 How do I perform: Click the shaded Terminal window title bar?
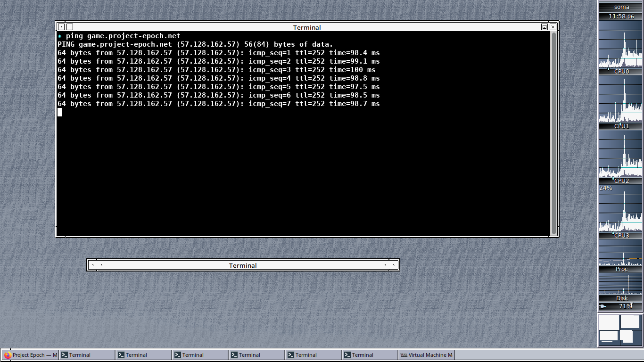point(243,265)
